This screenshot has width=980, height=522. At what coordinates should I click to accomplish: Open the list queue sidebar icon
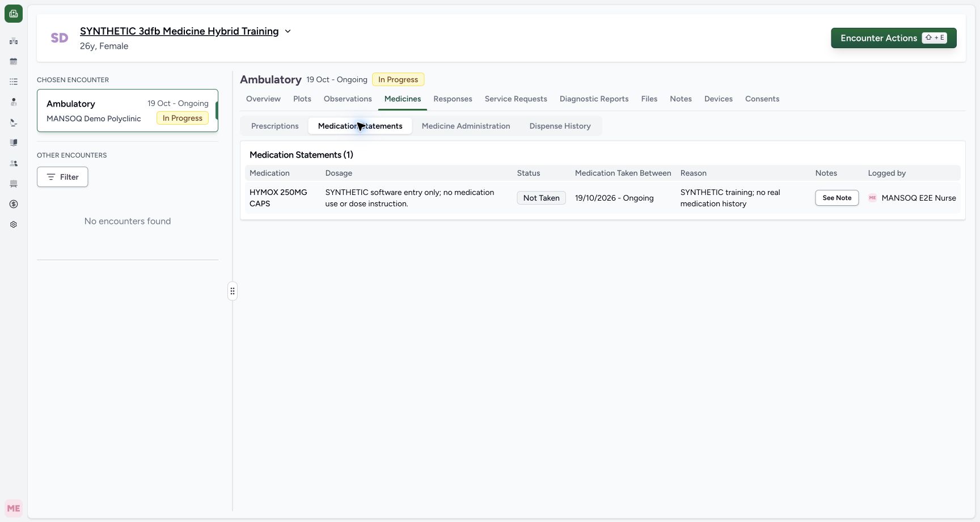coord(14,82)
